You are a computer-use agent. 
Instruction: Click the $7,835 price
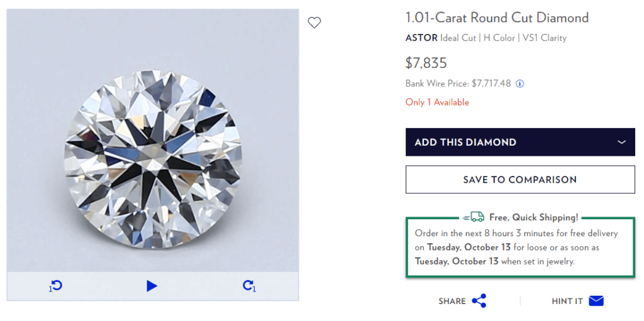coord(426,63)
